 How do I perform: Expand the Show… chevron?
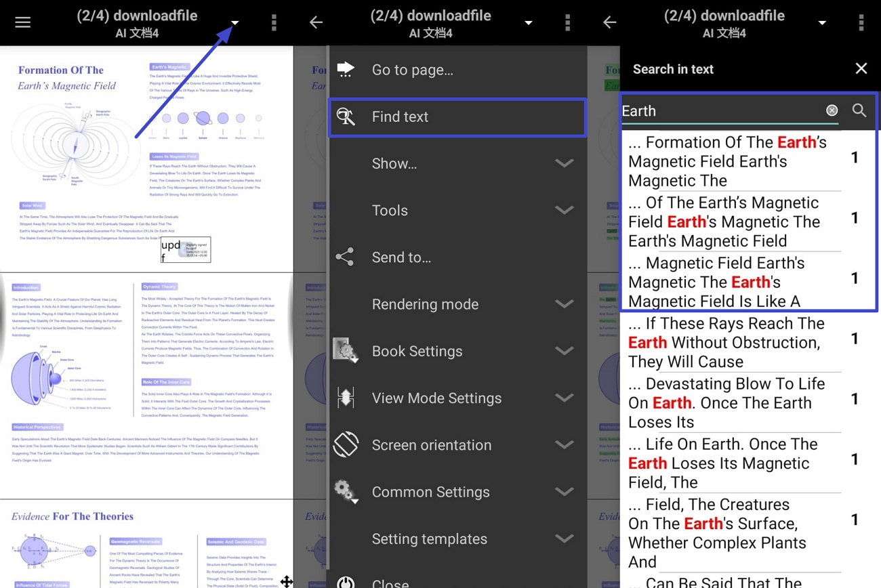click(565, 163)
